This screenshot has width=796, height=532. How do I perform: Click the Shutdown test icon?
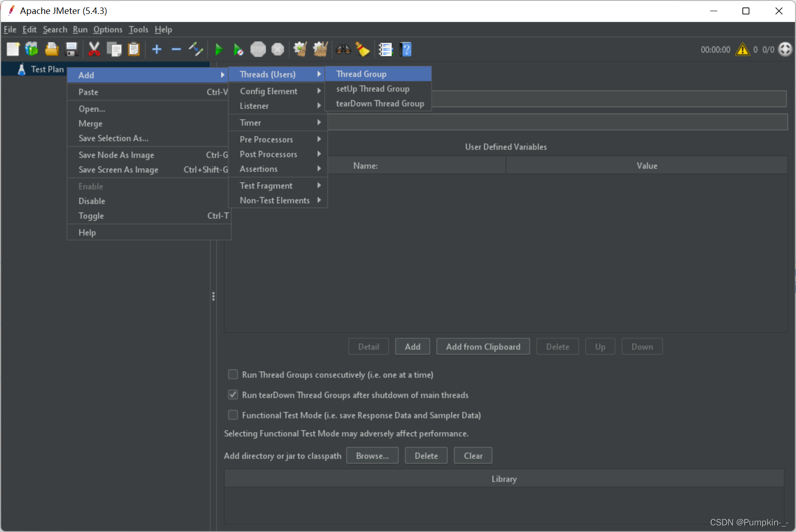(x=278, y=49)
